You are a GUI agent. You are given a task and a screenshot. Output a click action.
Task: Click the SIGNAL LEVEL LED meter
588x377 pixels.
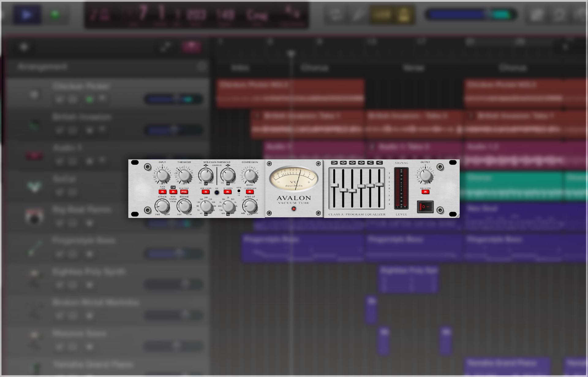pos(401,188)
